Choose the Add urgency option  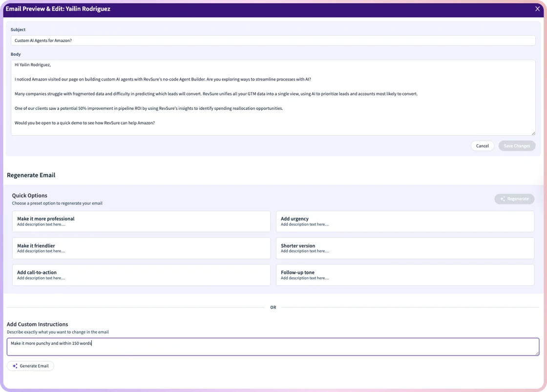(405, 222)
